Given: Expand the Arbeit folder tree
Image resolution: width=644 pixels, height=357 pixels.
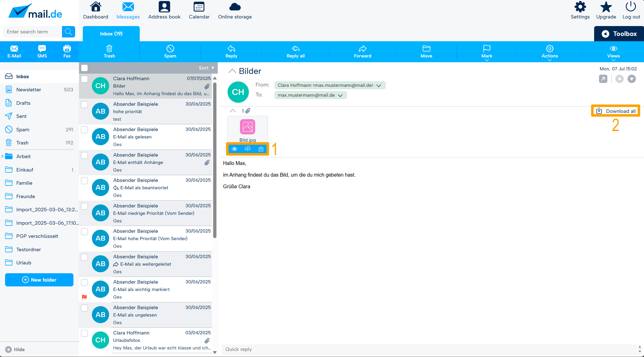Looking at the screenshot, I should pyautogui.click(x=2, y=156).
